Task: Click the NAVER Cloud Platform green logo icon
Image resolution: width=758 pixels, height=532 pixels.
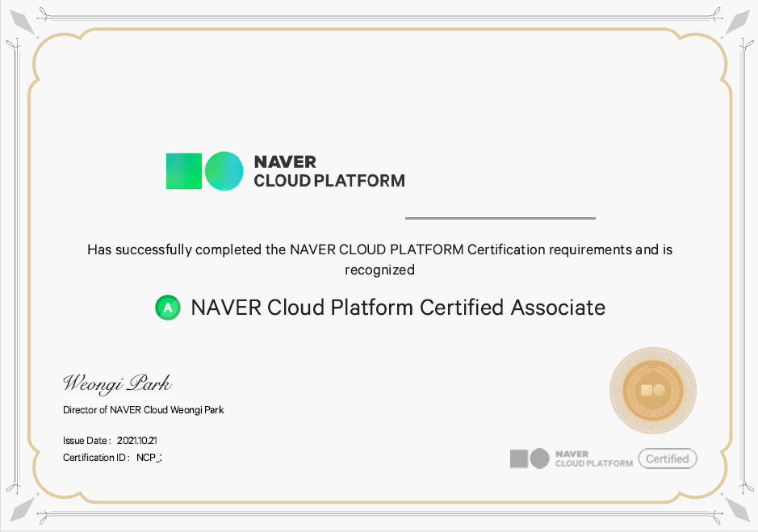Action: [204, 171]
